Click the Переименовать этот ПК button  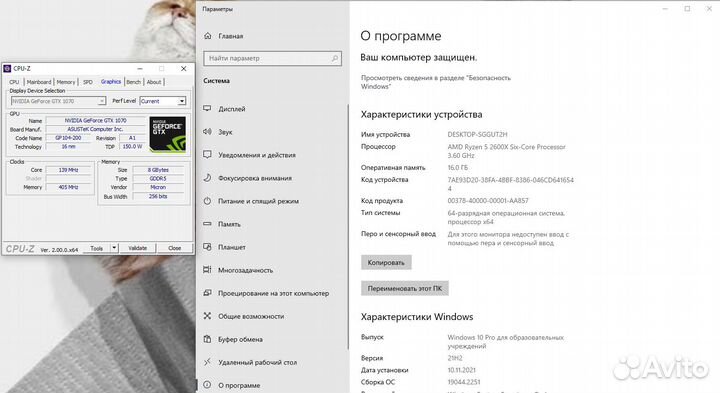pyautogui.click(x=405, y=288)
